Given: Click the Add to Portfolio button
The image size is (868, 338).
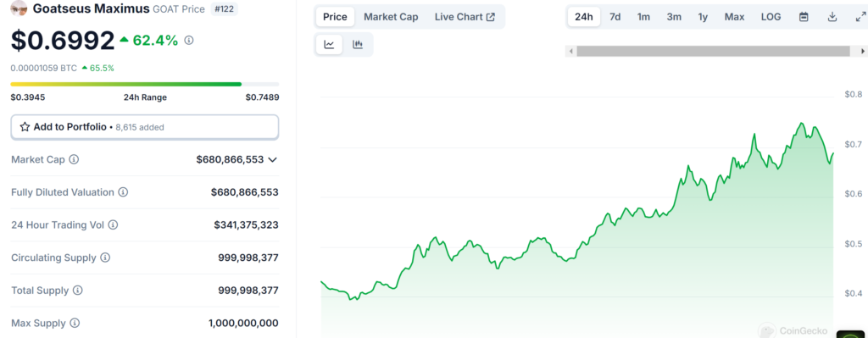Looking at the screenshot, I should [x=144, y=127].
